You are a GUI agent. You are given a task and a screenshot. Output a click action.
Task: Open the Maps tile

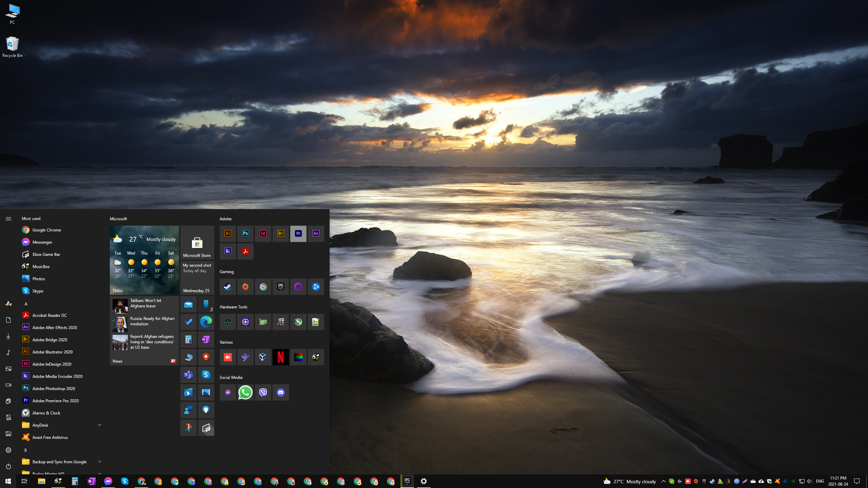coord(206,357)
